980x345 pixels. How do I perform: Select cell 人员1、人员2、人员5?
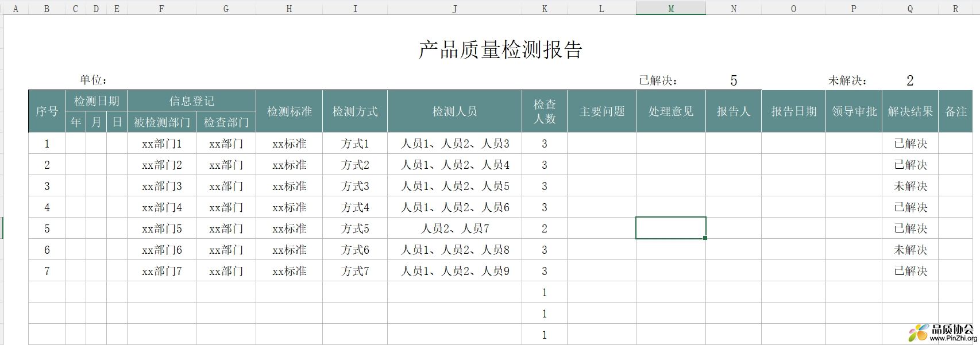[454, 186]
